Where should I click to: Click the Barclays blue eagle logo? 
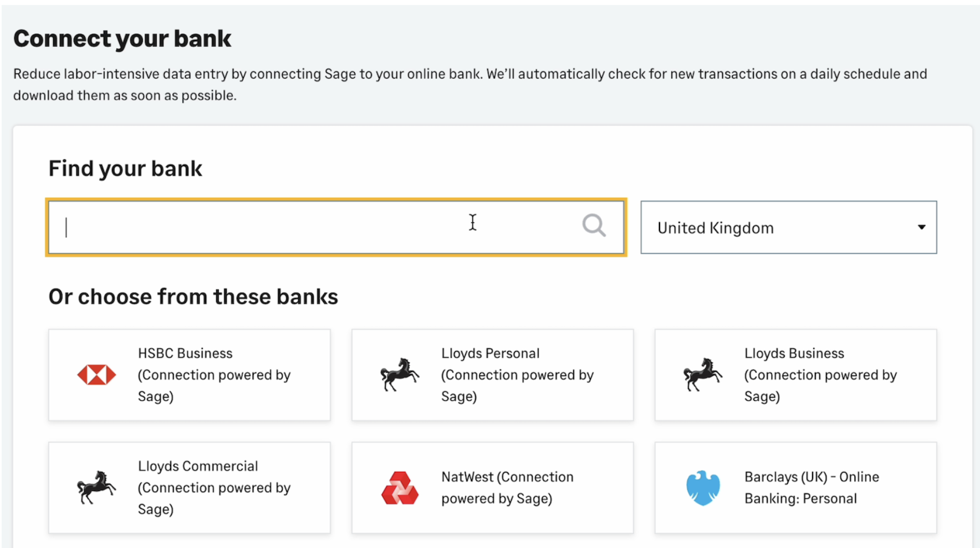pos(703,488)
